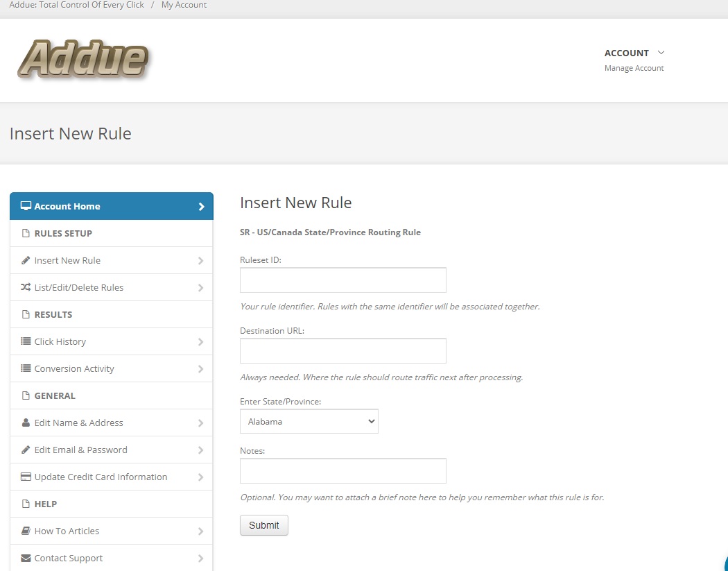Click the chevron on Account Home row
Viewport: 728px width, 571px height.
(x=201, y=206)
